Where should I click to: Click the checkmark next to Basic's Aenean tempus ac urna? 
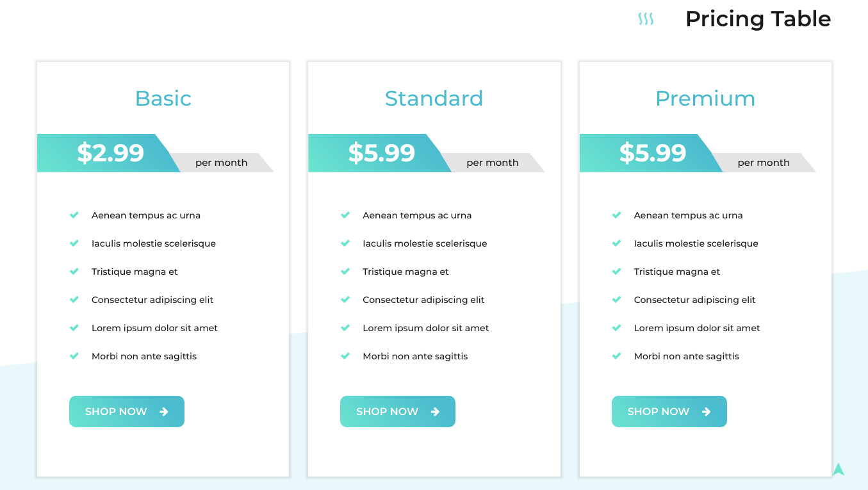point(74,215)
